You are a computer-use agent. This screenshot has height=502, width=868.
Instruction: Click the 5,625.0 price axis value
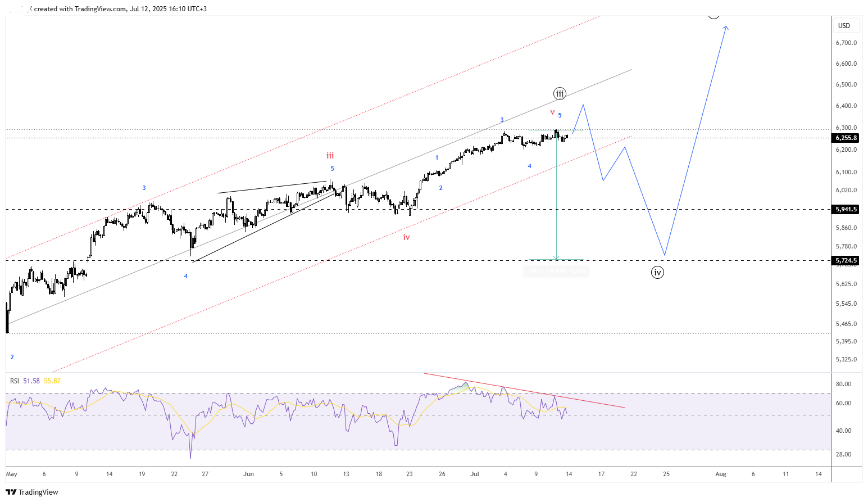coord(846,284)
